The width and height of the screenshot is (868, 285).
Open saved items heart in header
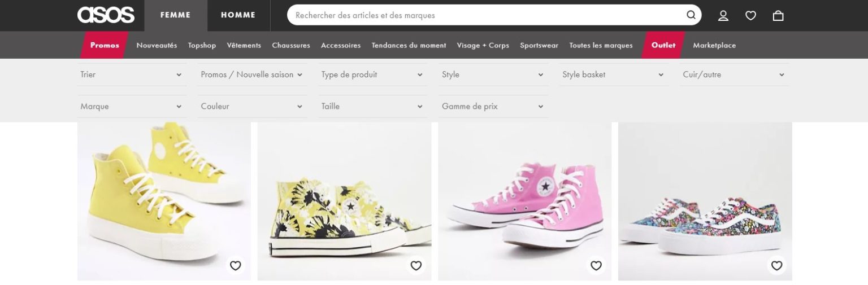(x=750, y=16)
